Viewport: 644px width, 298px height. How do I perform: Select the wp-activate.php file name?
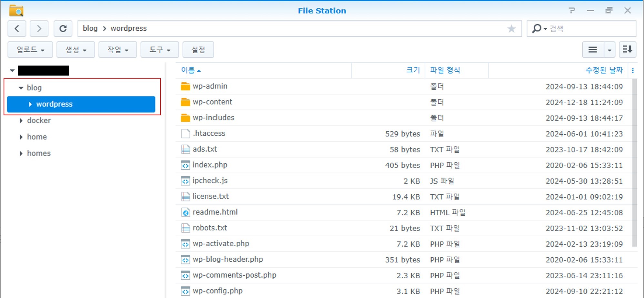point(221,244)
